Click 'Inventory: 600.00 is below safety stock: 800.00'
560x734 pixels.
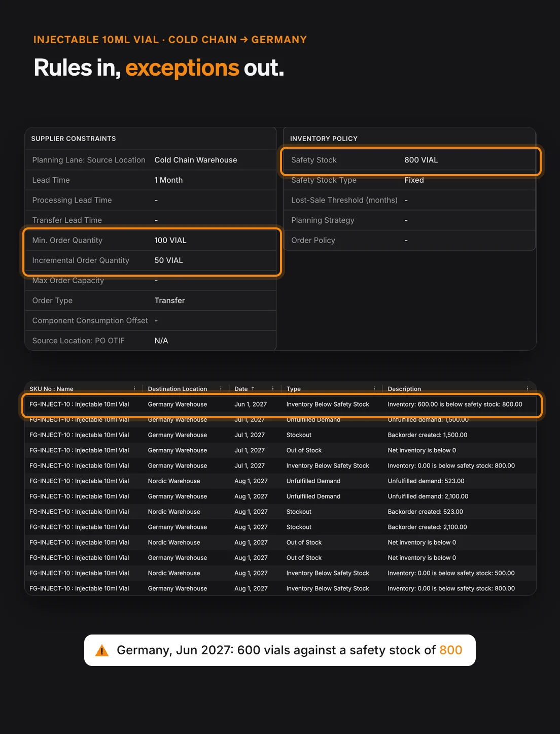455,405
